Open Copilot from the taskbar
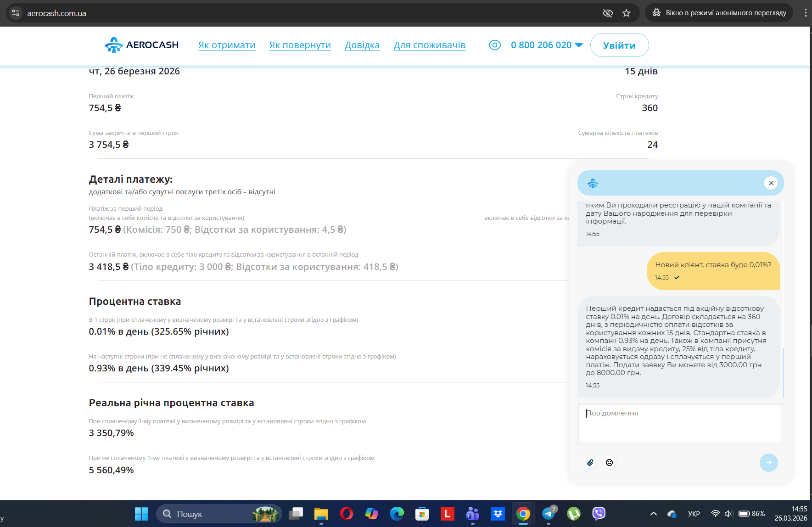The image size is (812, 527). coord(372,514)
